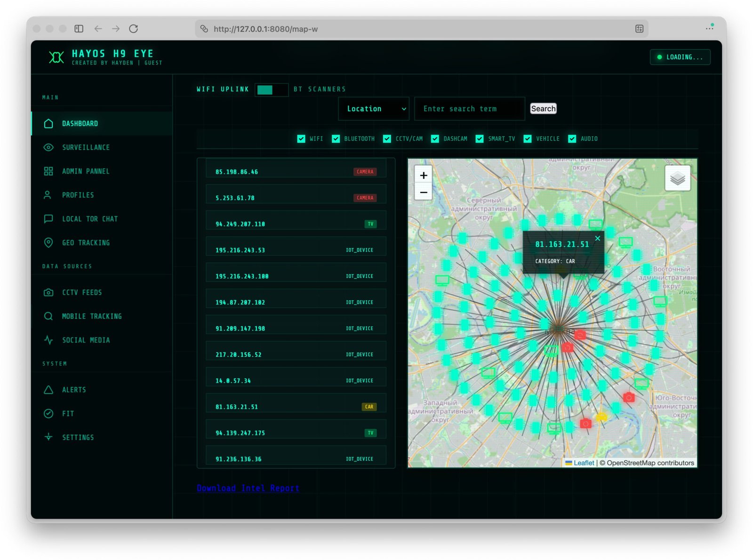
Task: Focus the Enter search term field
Action: (469, 109)
